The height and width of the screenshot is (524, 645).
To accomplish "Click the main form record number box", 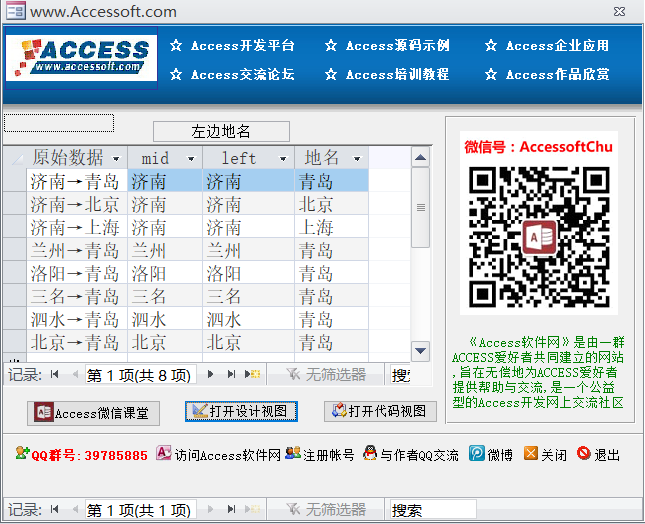I will coord(140,510).
